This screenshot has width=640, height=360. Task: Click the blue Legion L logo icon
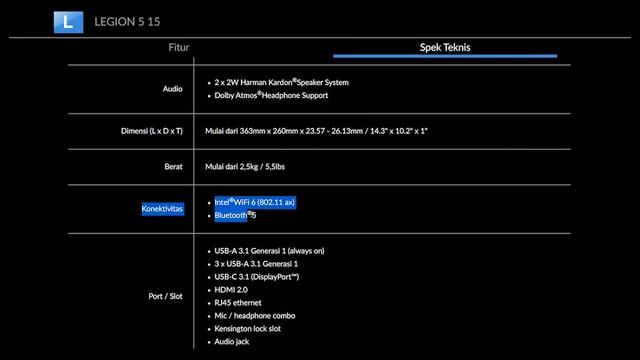point(68,22)
